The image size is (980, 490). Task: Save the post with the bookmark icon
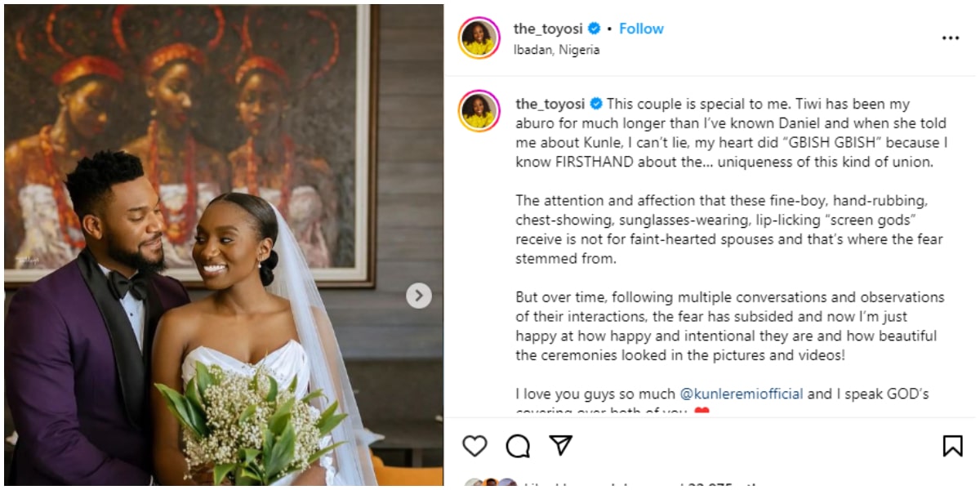(x=951, y=445)
